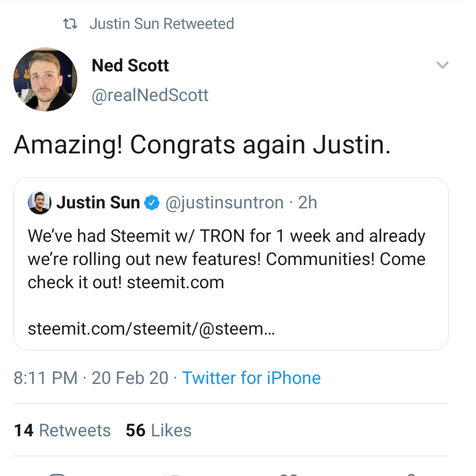Viewport: 476px width, 476px height.
Task: Click the Justin Sun name in quoted tweet
Action: [98, 203]
